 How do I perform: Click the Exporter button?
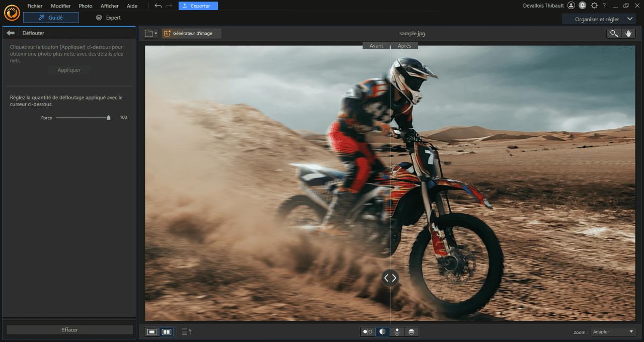[x=198, y=6]
